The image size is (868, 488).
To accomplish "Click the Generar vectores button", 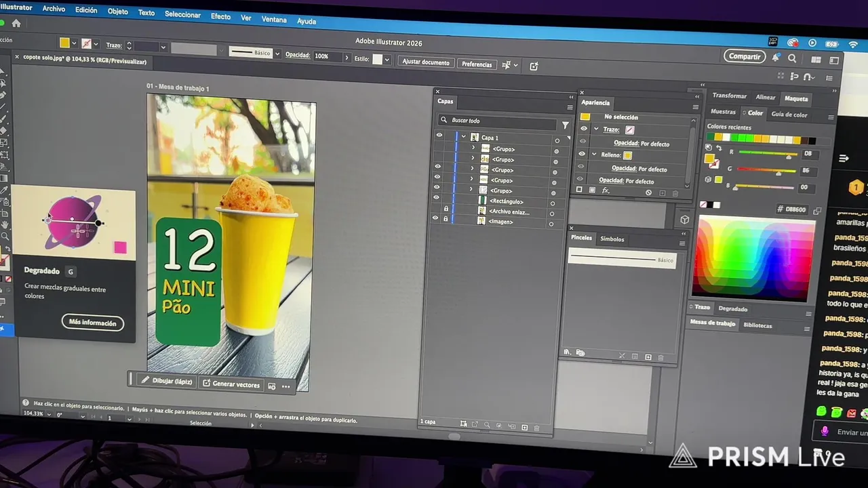I will 231,384.
